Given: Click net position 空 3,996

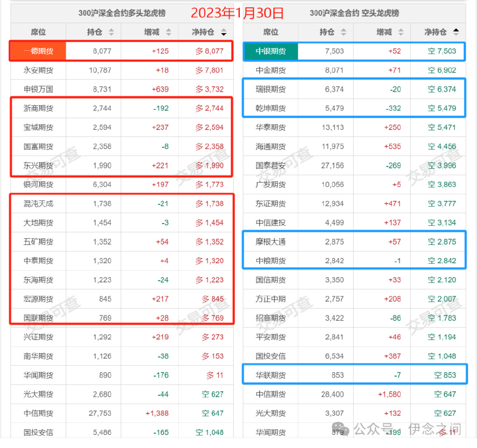Looking at the screenshot, I should click(442, 165).
